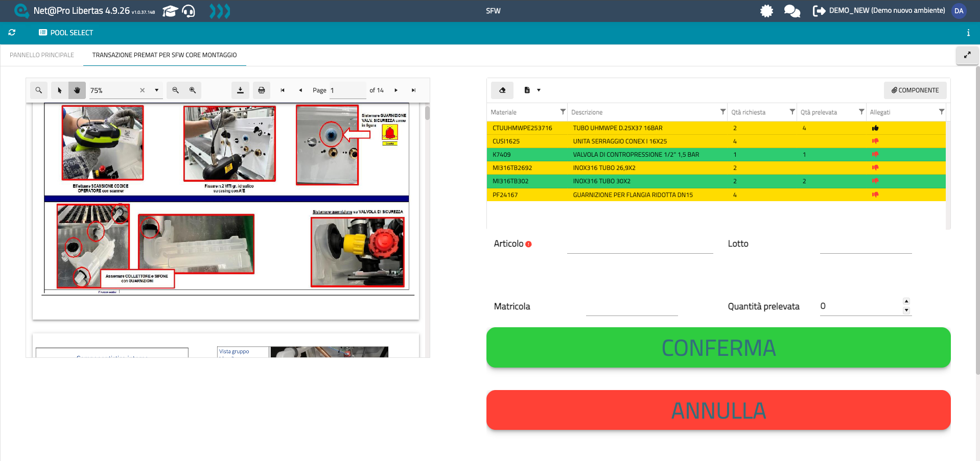Click the eraser clear icon
Viewport: 980px width, 461px height.
502,90
